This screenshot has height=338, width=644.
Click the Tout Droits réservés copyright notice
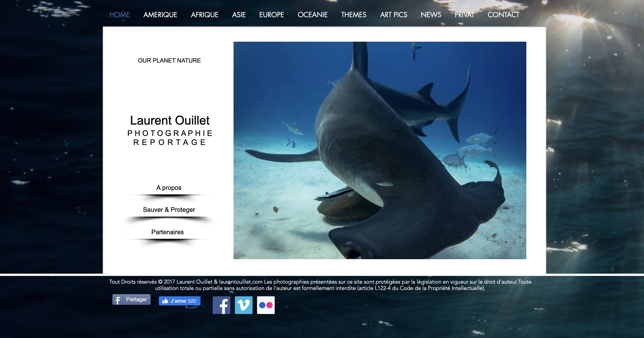pos(320,285)
